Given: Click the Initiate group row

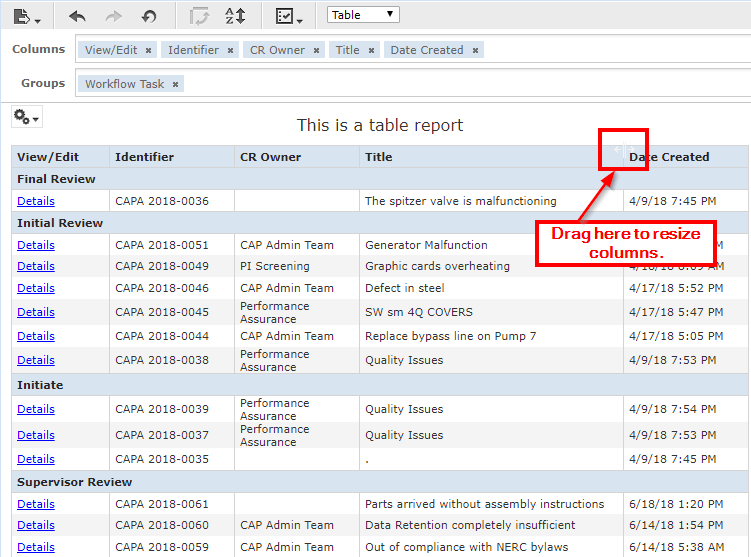Looking at the screenshot, I should (380, 385).
